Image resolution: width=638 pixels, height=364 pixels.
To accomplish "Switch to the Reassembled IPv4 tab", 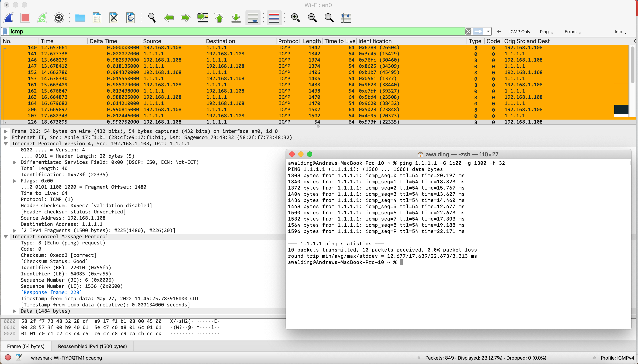I will (93, 346).
